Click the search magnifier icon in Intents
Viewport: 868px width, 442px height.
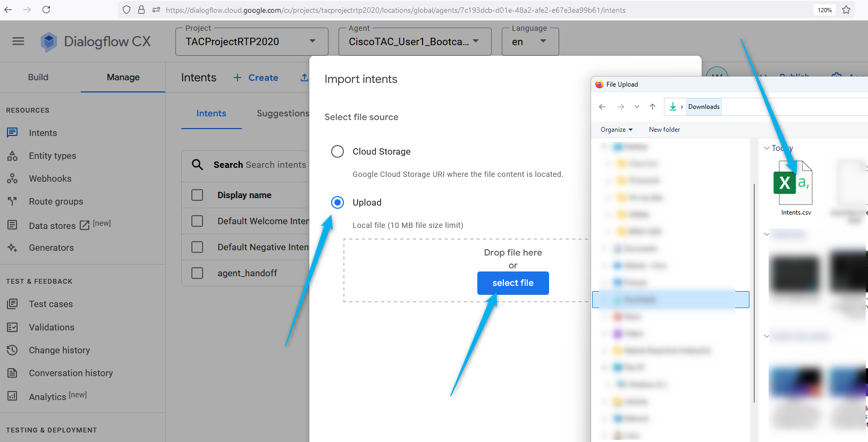click(197, 165)
